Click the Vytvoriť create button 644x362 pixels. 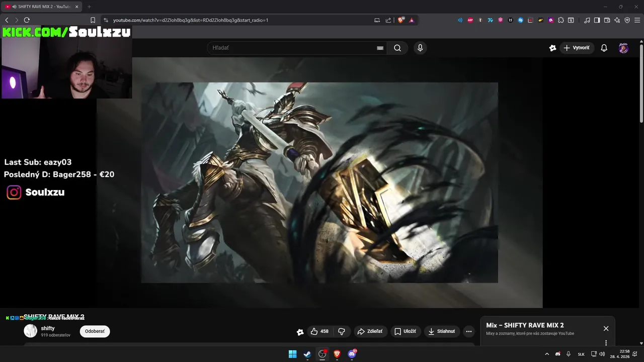pos(577,48)
